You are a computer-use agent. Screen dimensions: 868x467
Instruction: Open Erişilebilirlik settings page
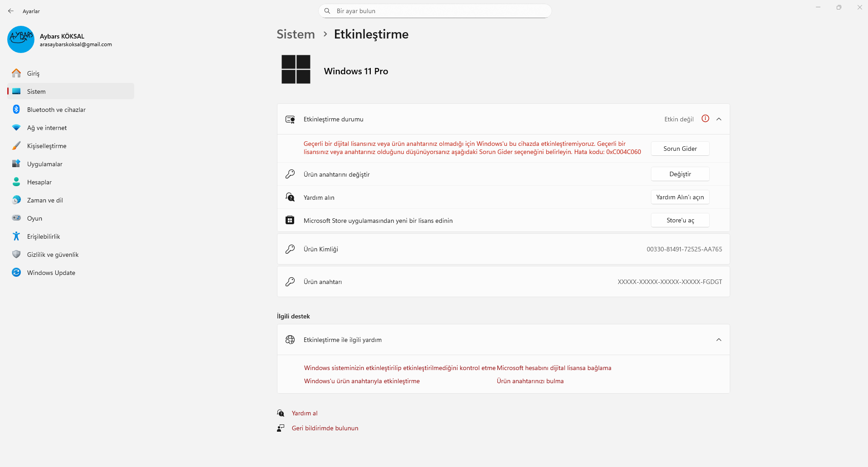tap(71, 236)
